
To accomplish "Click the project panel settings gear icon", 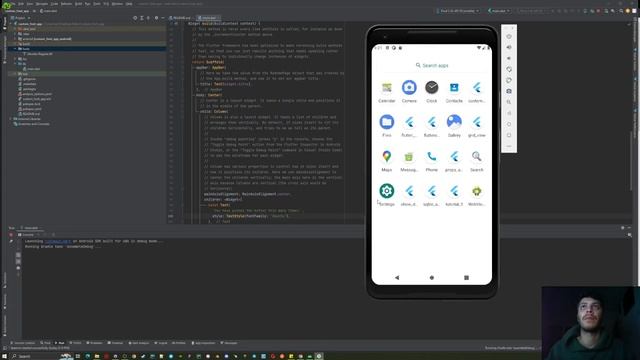I will 156,18.
